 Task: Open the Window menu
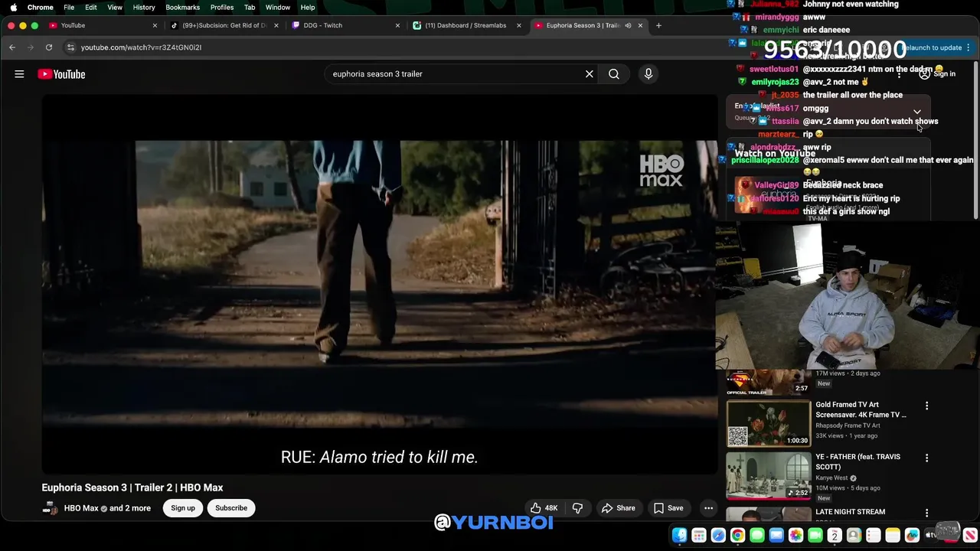[x=278, y=7]
